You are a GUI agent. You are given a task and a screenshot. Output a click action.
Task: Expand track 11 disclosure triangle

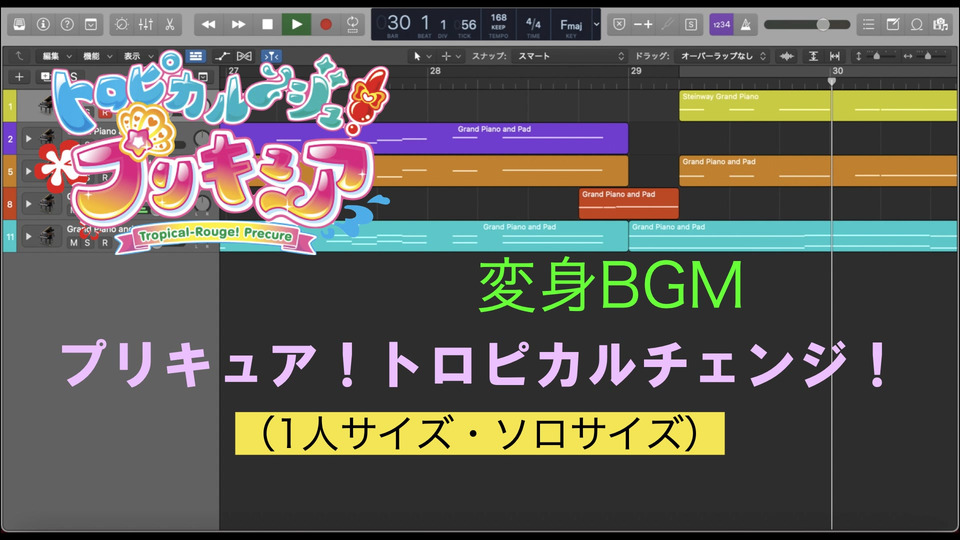(x=28, y=236)
